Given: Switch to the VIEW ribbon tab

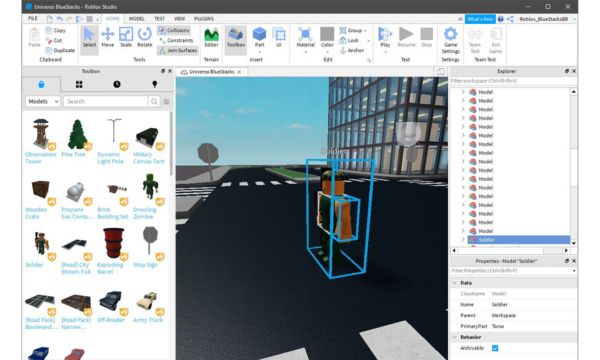Looking at the screenshot, I should point(179,18).
